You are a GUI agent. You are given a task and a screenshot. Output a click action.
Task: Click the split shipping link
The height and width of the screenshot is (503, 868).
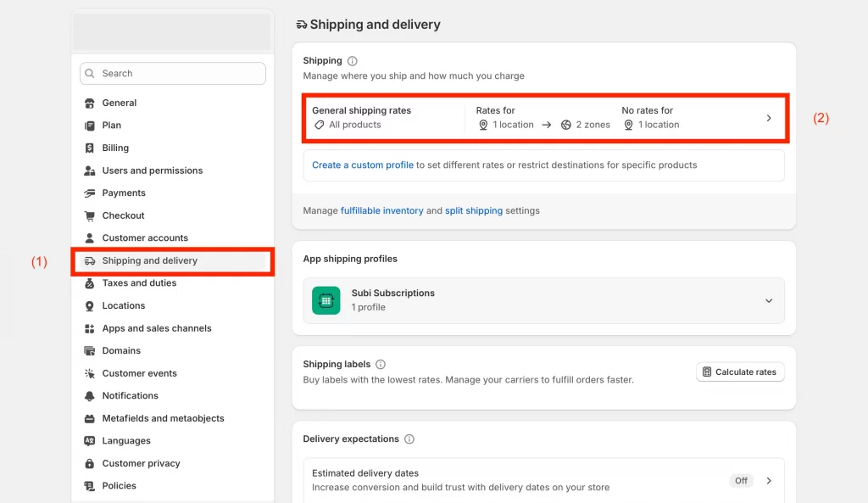(473, 210)
